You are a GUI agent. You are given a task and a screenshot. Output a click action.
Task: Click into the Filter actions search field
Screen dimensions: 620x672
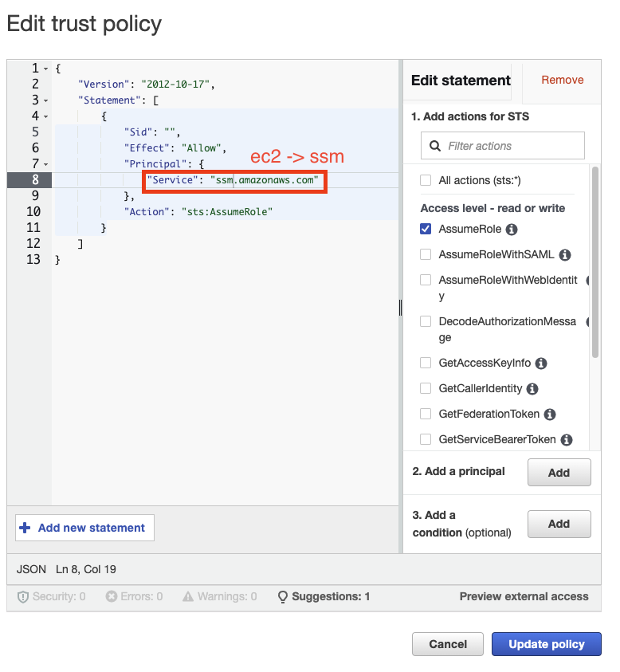point(503,146)
